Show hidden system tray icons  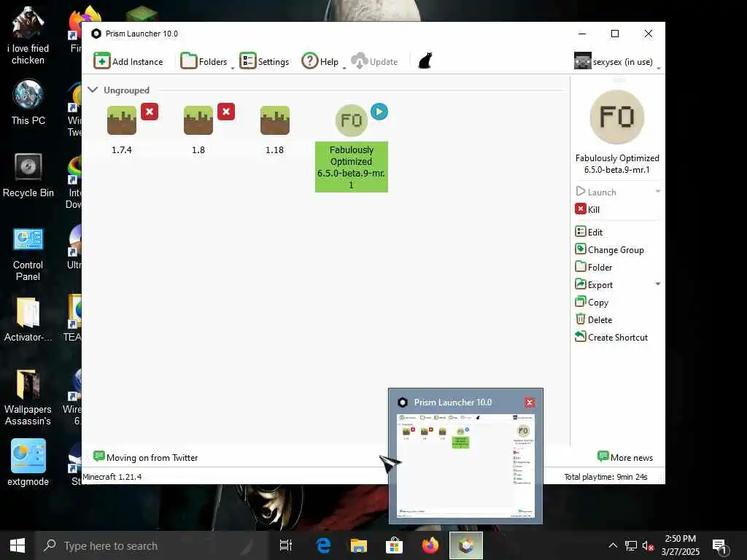pos(613,545)
